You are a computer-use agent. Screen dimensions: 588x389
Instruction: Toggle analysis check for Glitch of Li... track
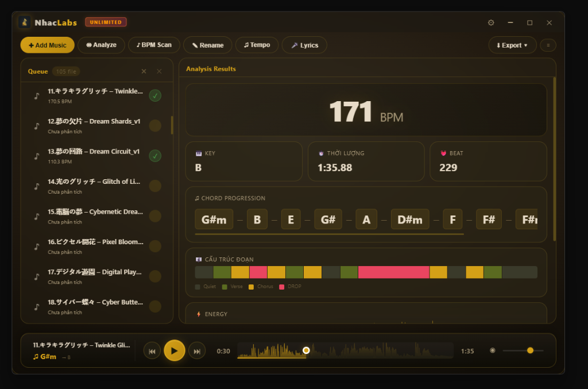click(x=155, y=186)
